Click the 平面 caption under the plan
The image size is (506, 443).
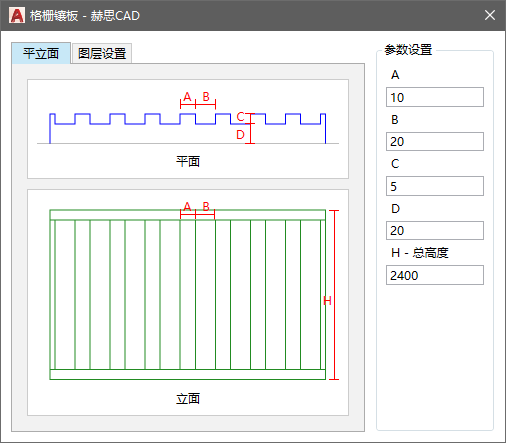pos(188,162)
